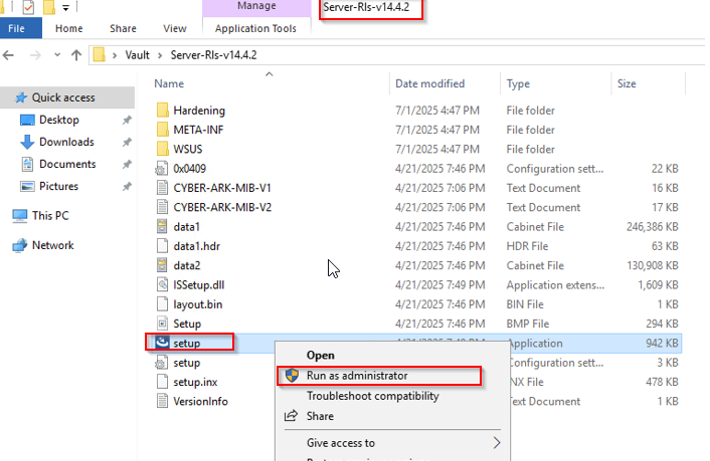Click the Quick access star icon
The image size is (710, 461).
[21, 97]
